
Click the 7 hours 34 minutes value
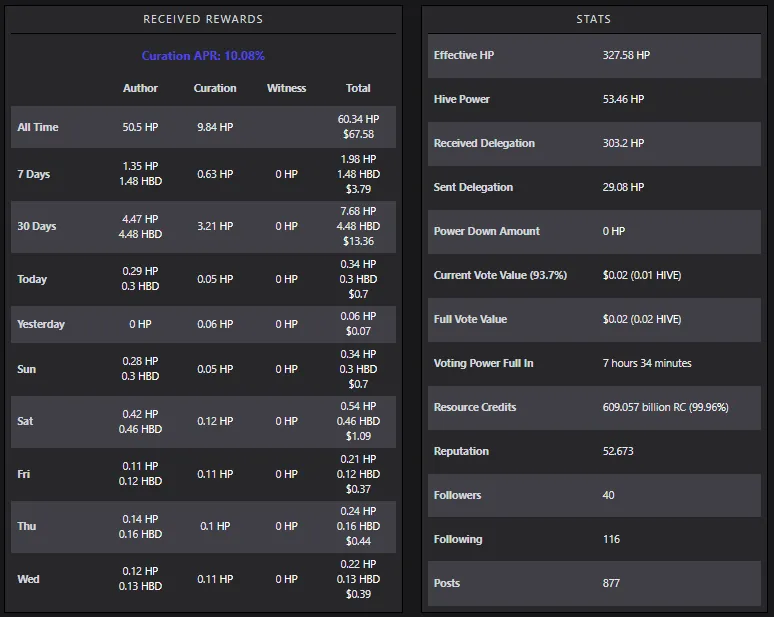point(647,363)
